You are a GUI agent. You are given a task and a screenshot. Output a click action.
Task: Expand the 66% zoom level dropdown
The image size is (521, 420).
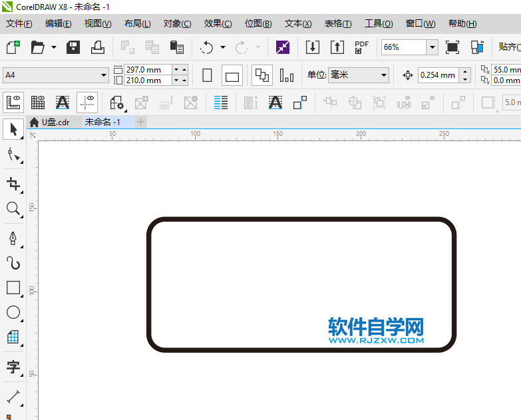[432, 47]
